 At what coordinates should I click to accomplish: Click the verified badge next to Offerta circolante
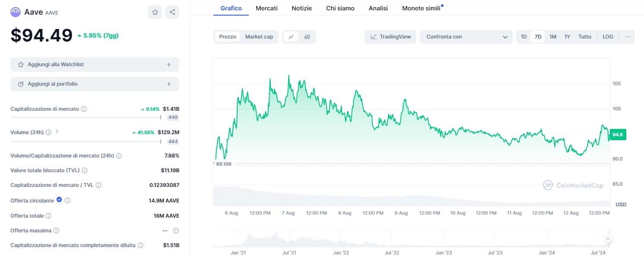(59, 200)
